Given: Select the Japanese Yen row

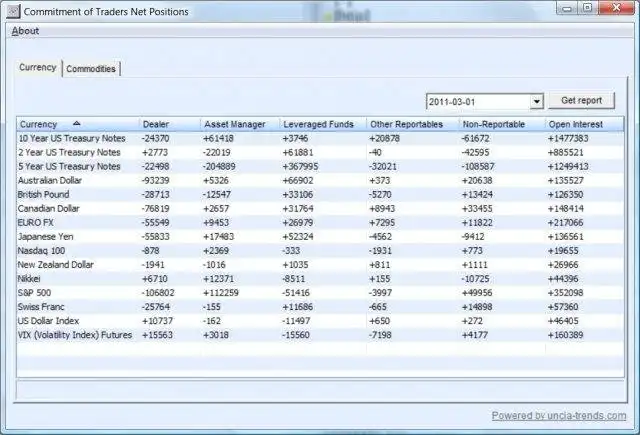Looking at the screenshot, I should coord(320,237).
